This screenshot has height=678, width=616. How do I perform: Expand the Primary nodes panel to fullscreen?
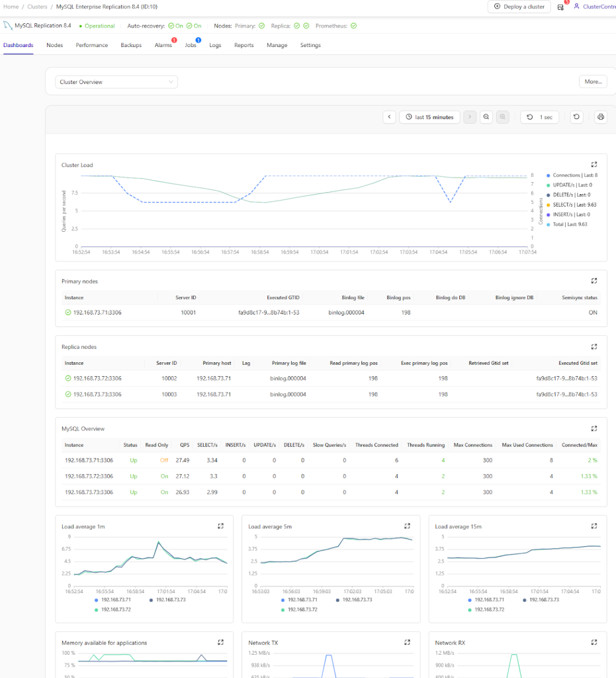(594, 281)
